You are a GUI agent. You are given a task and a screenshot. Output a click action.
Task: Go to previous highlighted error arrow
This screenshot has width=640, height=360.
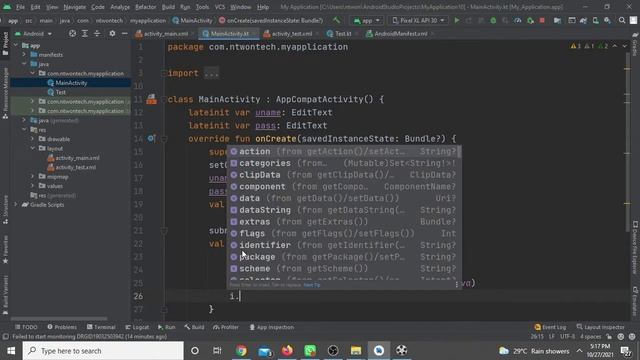(x=615, y=46)
